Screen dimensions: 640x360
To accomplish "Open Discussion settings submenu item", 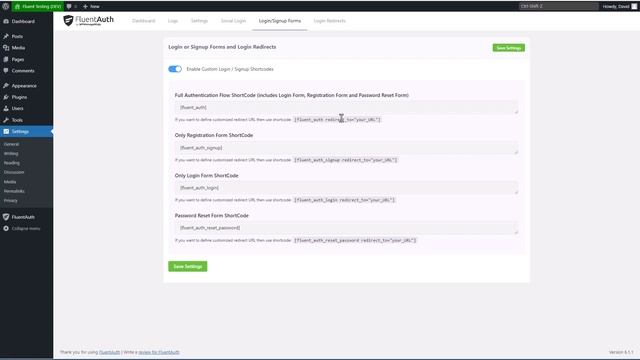I will [14, 172].
